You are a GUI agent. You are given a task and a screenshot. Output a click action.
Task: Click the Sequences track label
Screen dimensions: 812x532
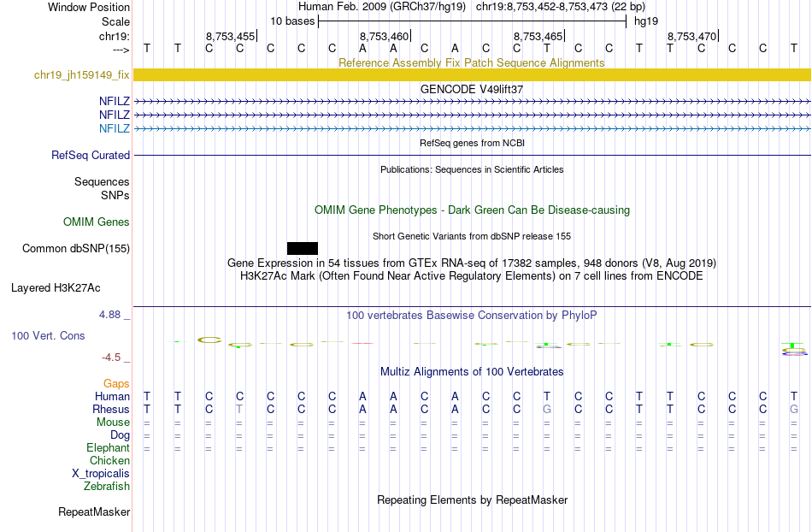pos(102,181)
